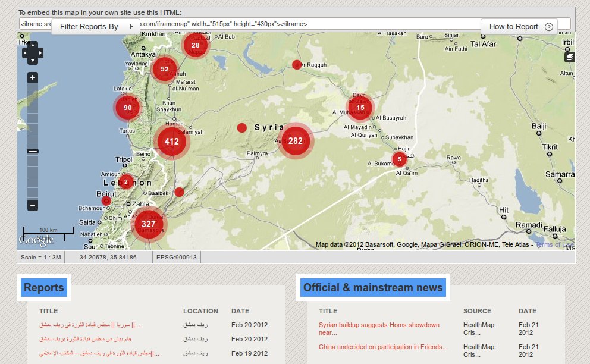Open the 282 reports cluster in central Syria
Image resolution: width=590 pixels, height=364 pixels.
(296, 141)
